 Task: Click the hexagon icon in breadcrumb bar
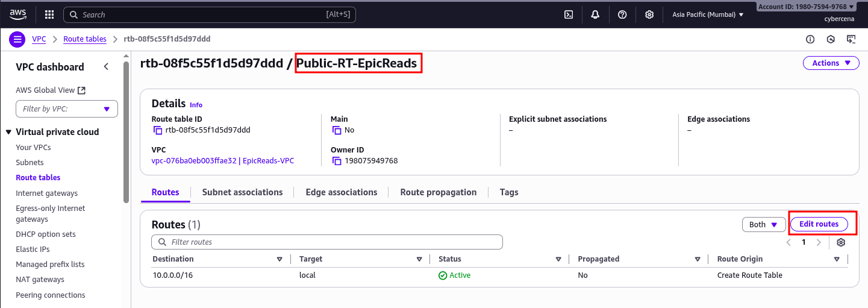click(x=831, y=39)
